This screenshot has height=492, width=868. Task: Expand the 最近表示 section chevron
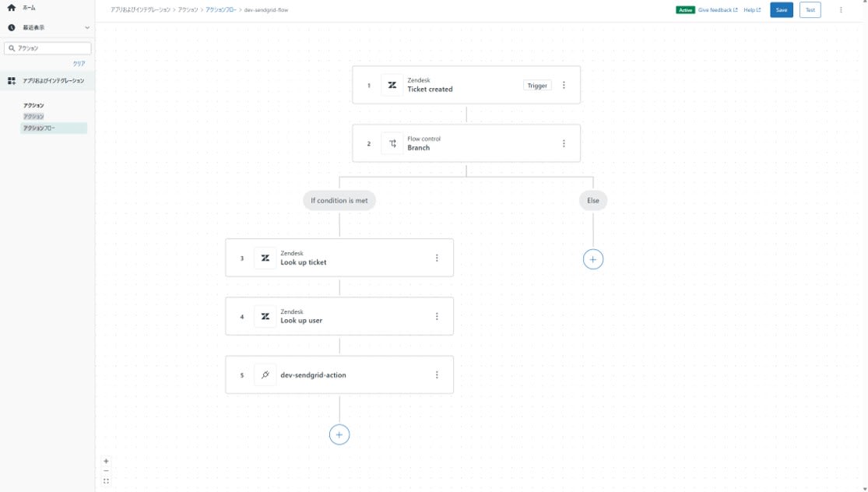pyautogui.click(x=87, y=28)
